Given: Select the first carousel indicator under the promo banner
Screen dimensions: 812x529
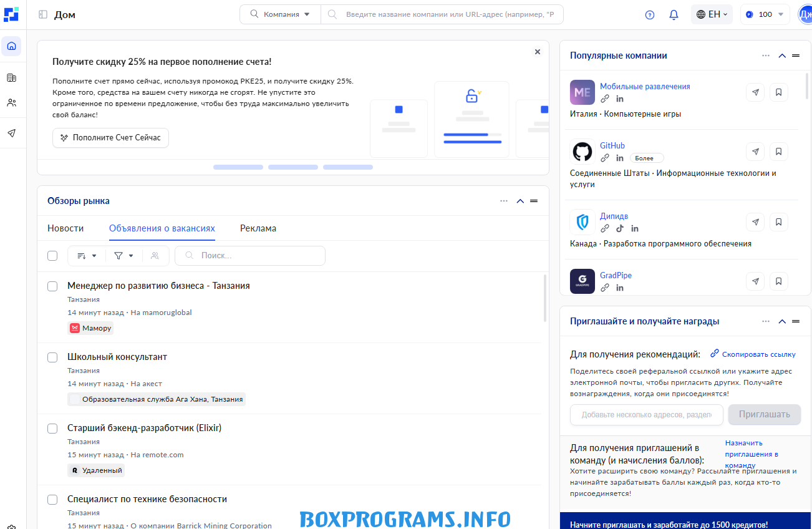Looking at the screenshot, I should 238,167.
